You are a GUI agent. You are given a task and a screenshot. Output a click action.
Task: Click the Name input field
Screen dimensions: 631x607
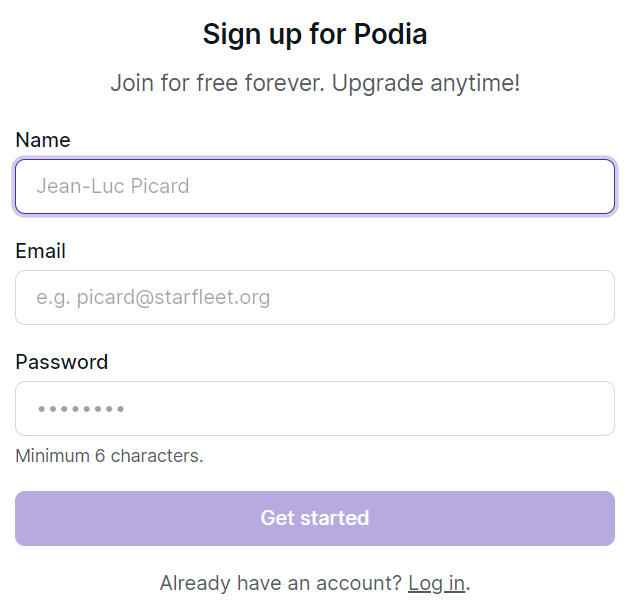pyautogui.click(x=315, y=187)
